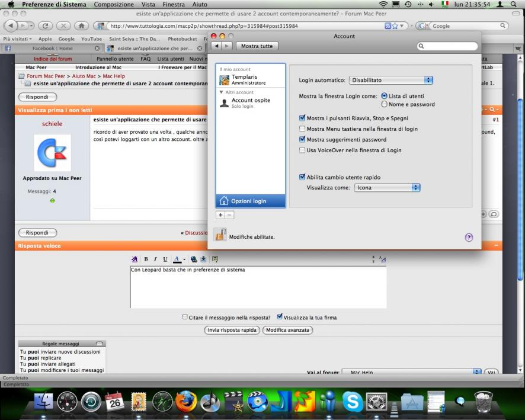Open Account help question mark button
525x420 pixels.
pyautogui.click(x=469, y=238)
